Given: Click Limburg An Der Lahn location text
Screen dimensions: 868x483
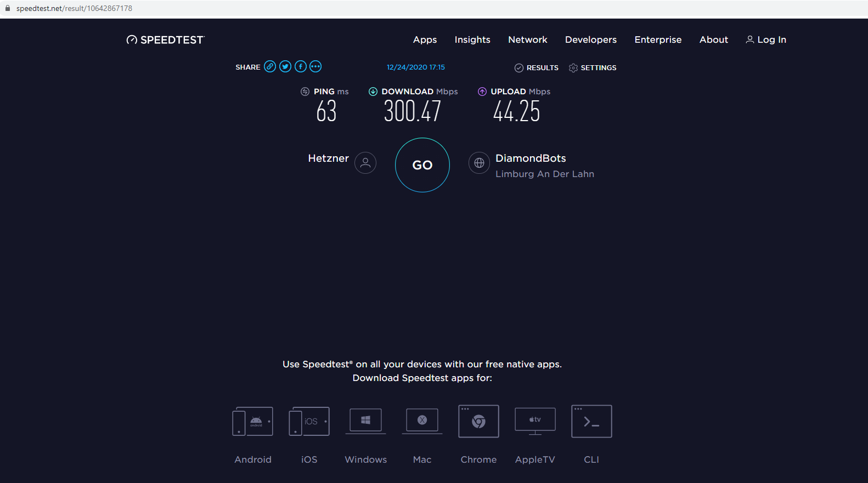Looking at the screenshot, I should [545, 174].
